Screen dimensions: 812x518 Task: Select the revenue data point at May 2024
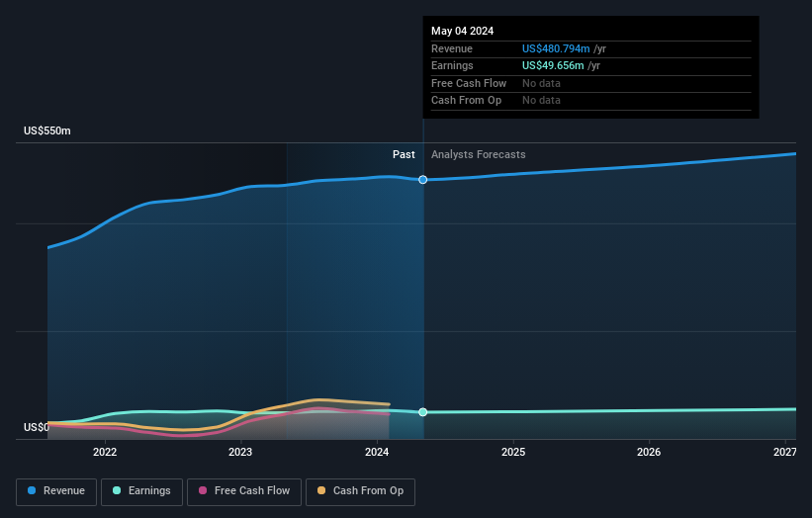pyautogui.click(x=423, y=180)
